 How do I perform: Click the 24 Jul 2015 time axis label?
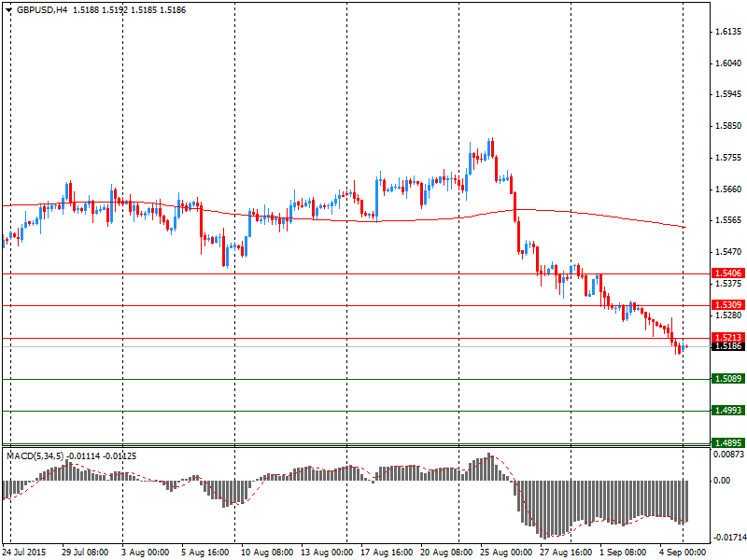click(25, 553)
